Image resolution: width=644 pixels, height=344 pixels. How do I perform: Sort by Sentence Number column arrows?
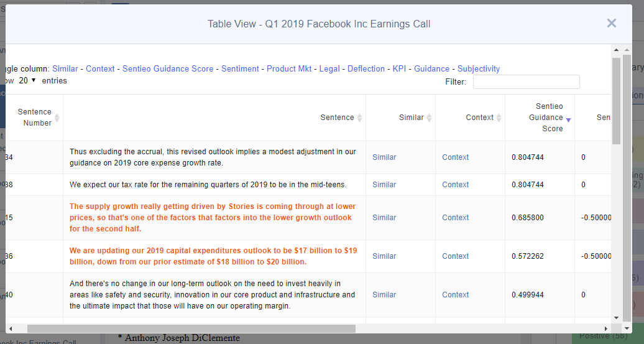pos(57,118)
